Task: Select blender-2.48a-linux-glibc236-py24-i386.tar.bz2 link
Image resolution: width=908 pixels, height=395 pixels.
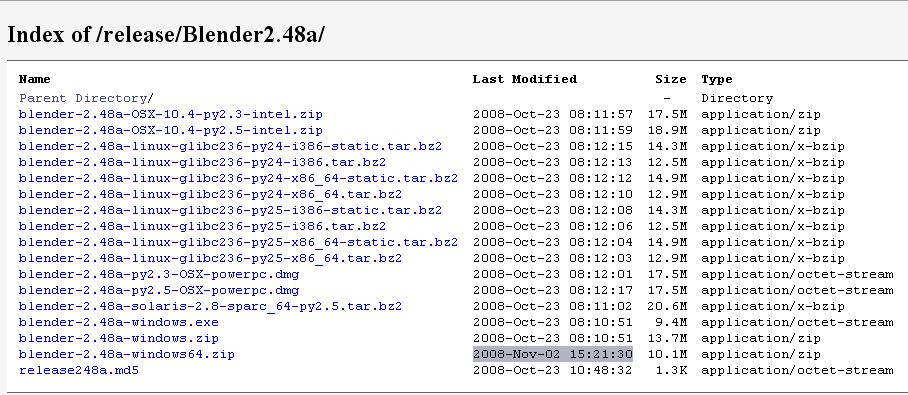Action: [202, 162]
